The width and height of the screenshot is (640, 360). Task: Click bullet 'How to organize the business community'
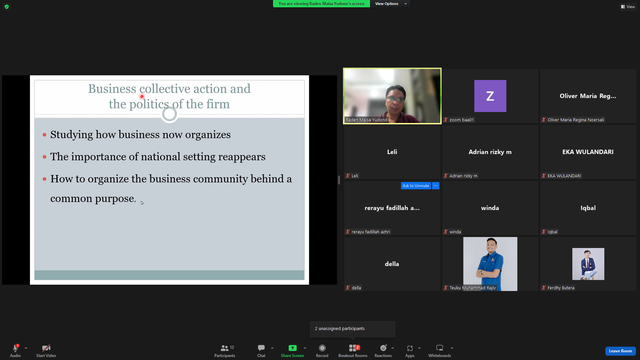coord(171,189)
